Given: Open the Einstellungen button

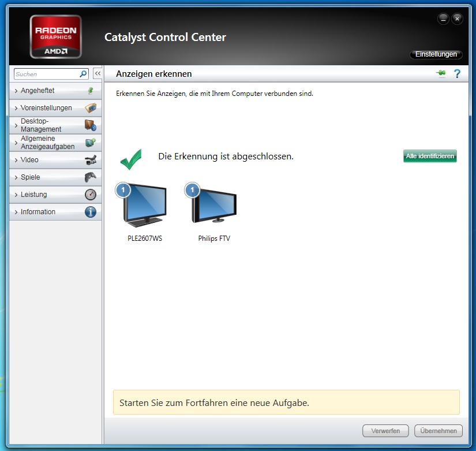Looking at the screenshot, I should point(436,54).
